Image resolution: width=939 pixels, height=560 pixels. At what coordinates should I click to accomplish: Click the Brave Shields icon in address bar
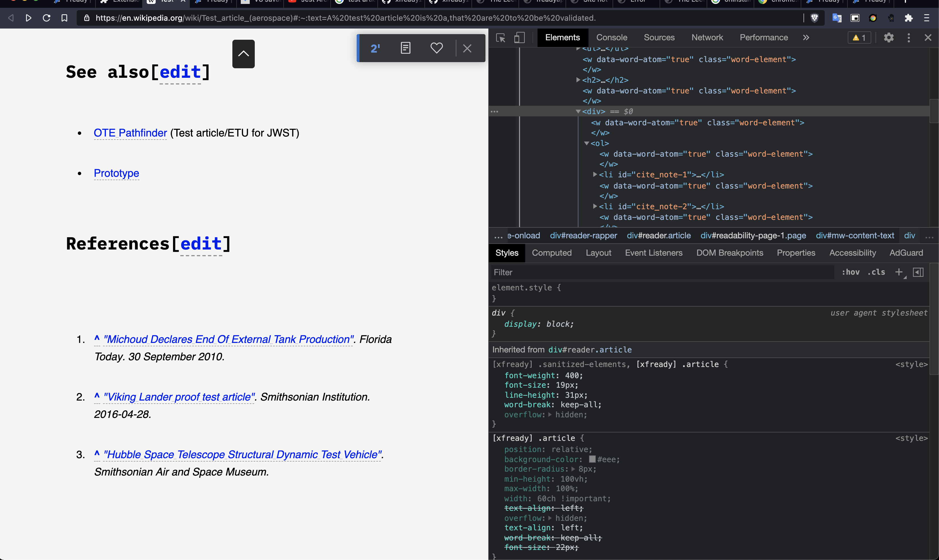point(815,18)
